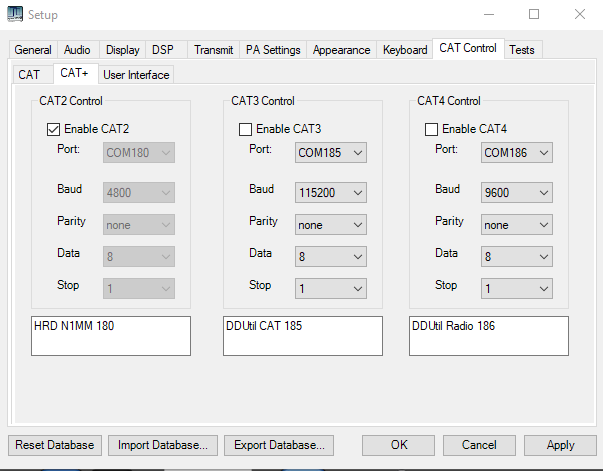Image resolution: width=603 pixels, height=471 pixels.
Task: Expand the CAT3 Data bits dropdown
Action: (x=331, y=257)
